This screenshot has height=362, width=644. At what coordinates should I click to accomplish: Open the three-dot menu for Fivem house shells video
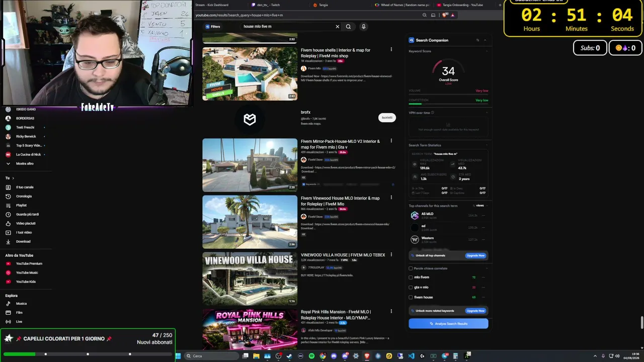point(391,49)
